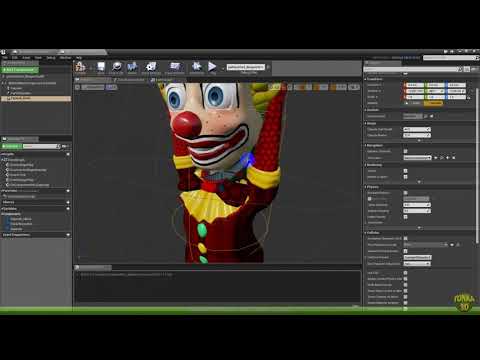480x360 pixels.
Task: Click the Capsule Radius value field
Action: click(417, 135)
